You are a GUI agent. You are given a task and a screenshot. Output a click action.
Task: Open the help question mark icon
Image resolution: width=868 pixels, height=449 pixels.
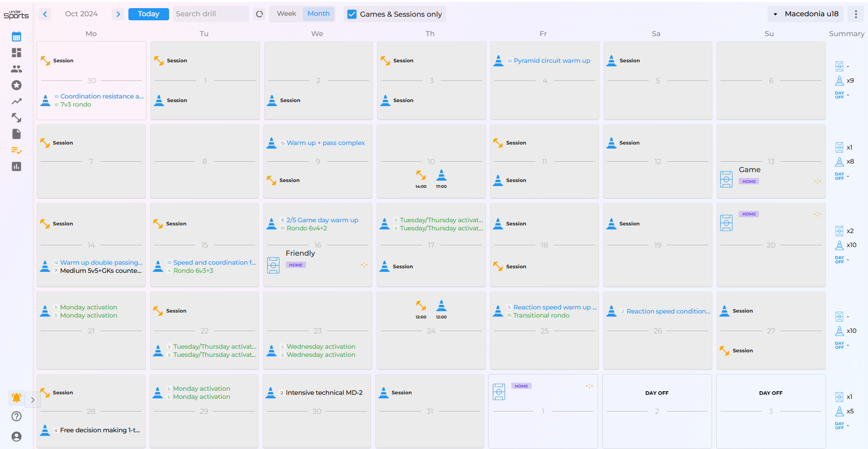17,416
